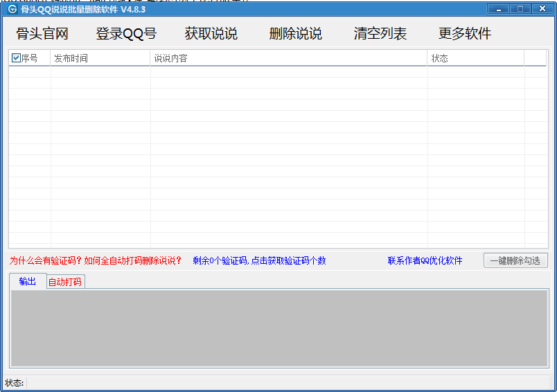Click 剩余0个验证码 link to get count
The height and width of the screenshot is (392, 557).
coord(259,260)
